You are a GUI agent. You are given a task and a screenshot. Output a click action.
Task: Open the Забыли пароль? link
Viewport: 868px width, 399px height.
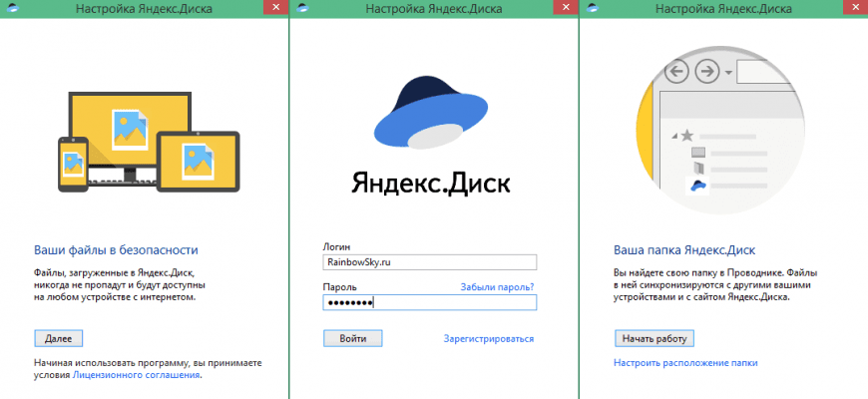497,287
